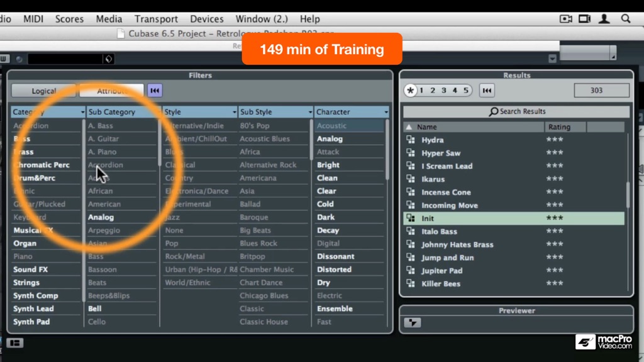This screenshot has width=644, height=362.
Task: Click the camera recording icon in menu bar
Action: 565,19
